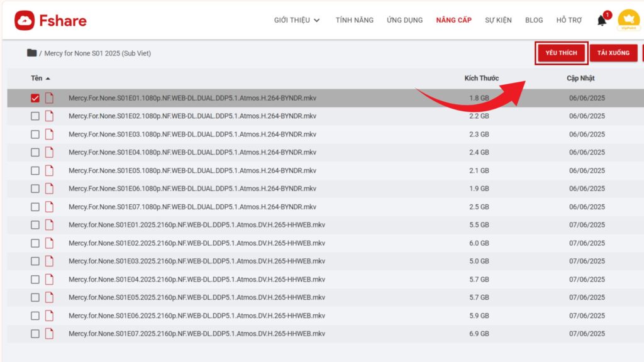Image resolution: width=644 pixels, height=362 pixels.
Task: Open the VIP crown account avatar
Action: (x=628, y=19)
